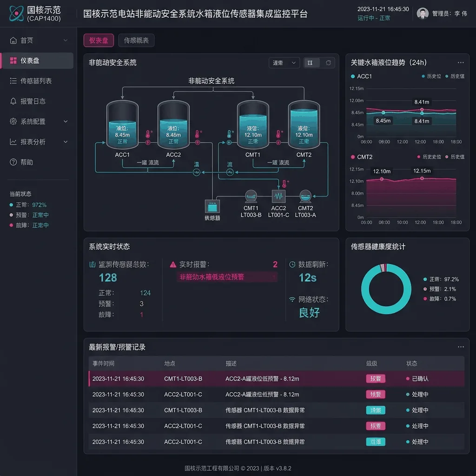Click the teal thermometer icon left of CMT1
476x476 pixels.
click(229, 134)
